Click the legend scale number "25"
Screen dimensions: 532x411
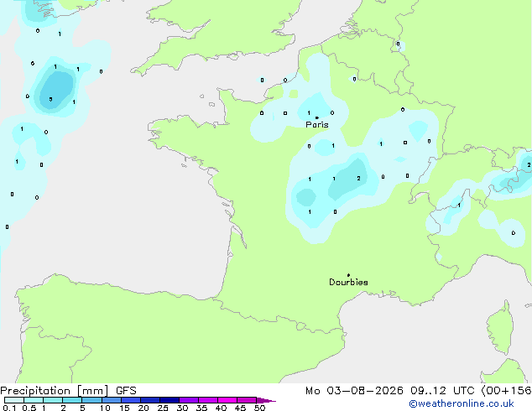[163, 408]
